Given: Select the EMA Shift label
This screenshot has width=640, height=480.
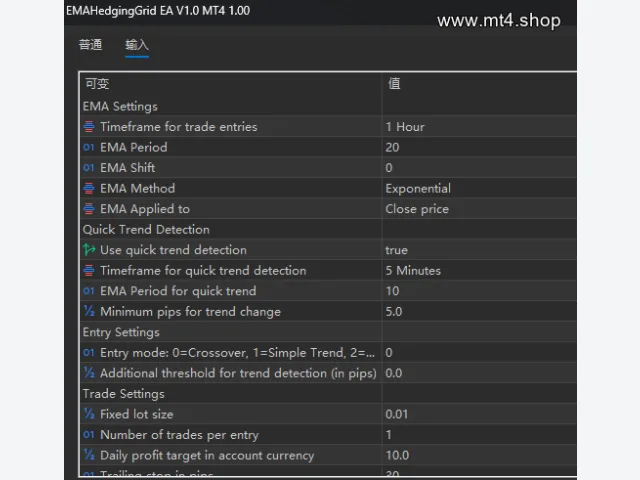Looking at the screenshot, I should [127, 168].
